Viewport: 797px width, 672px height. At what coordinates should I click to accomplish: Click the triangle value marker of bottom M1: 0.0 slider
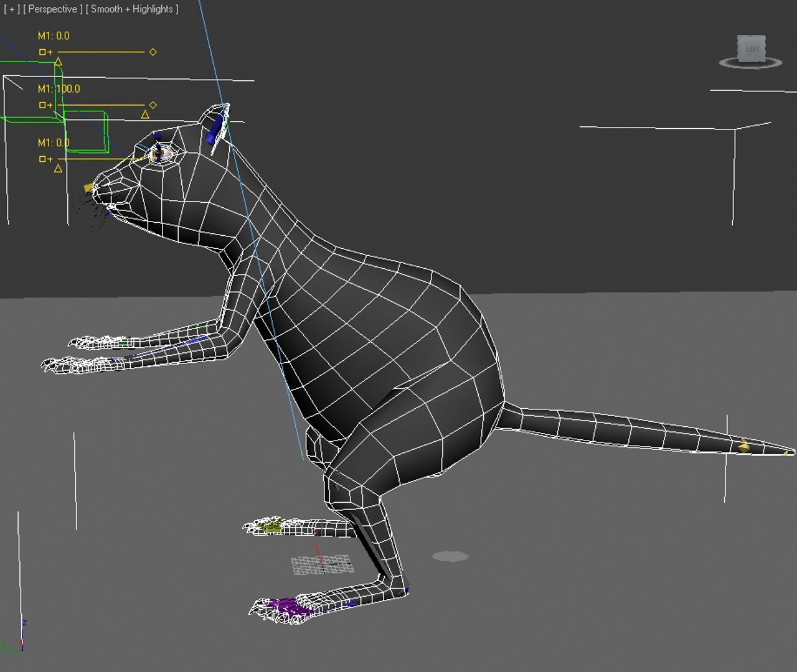pos(59,169)
